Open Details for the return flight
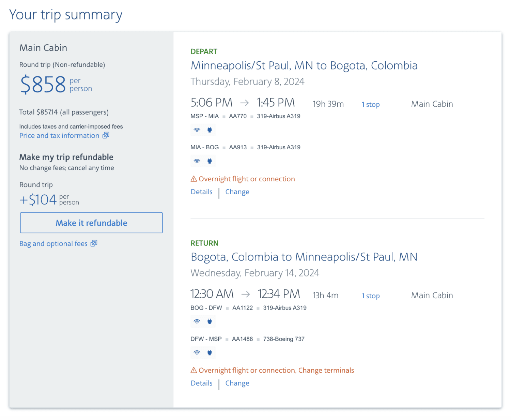 [x=201, y=383]
